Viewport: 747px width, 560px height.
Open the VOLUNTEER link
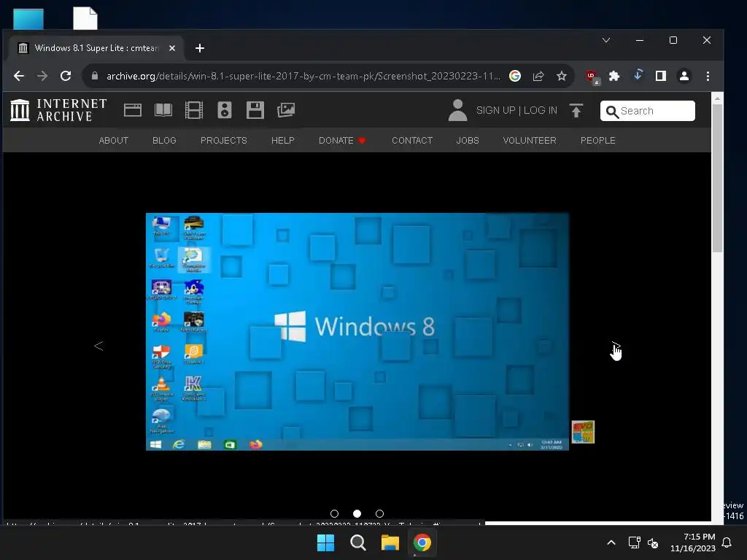(530, 141)
